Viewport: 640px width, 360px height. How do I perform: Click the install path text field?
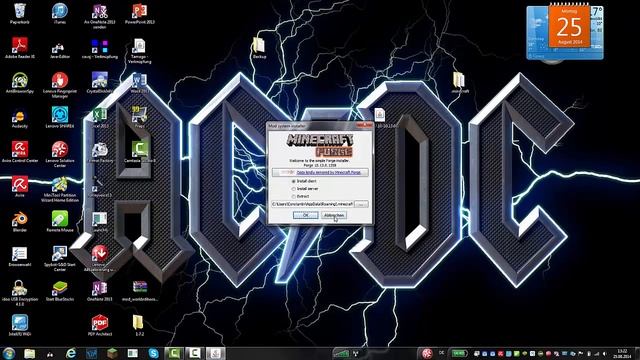tap(312, 204)
